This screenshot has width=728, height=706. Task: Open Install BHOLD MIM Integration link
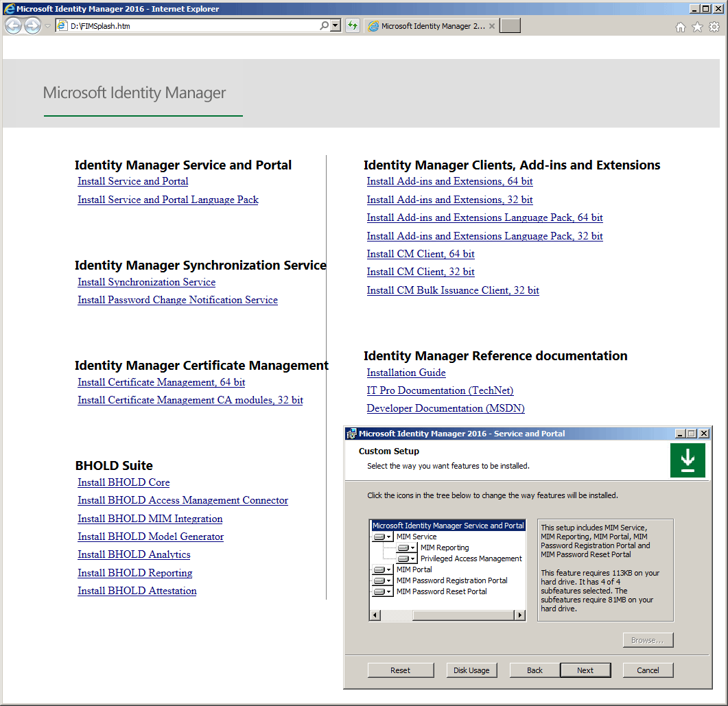(150, 519)
